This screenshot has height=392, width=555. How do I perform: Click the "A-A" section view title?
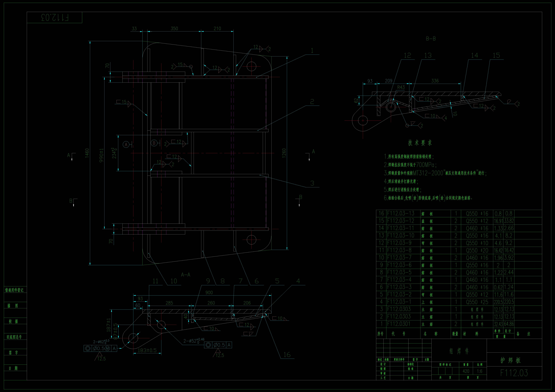(186, 275)
